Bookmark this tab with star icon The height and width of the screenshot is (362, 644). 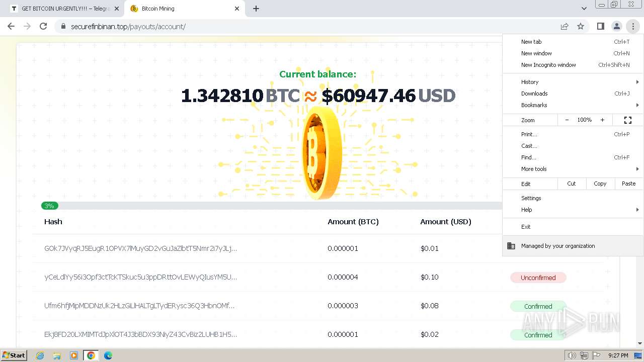coord(581,26)
